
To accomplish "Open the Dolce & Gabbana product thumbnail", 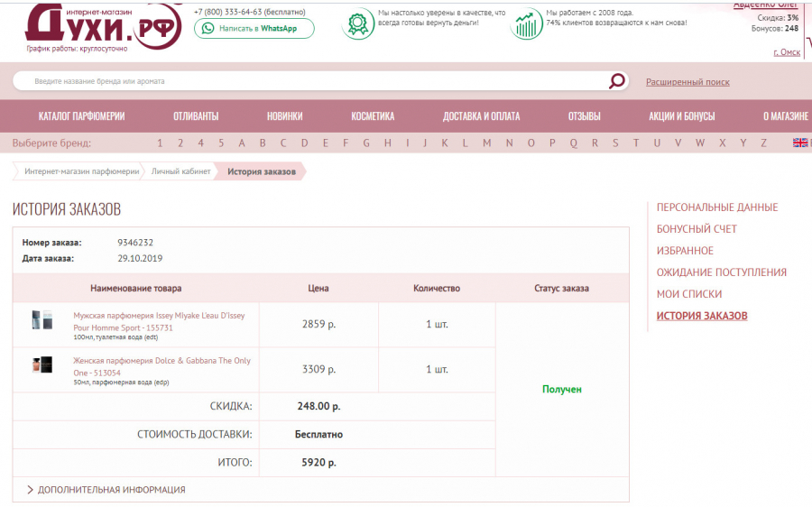I will click(x=42, y=365).
